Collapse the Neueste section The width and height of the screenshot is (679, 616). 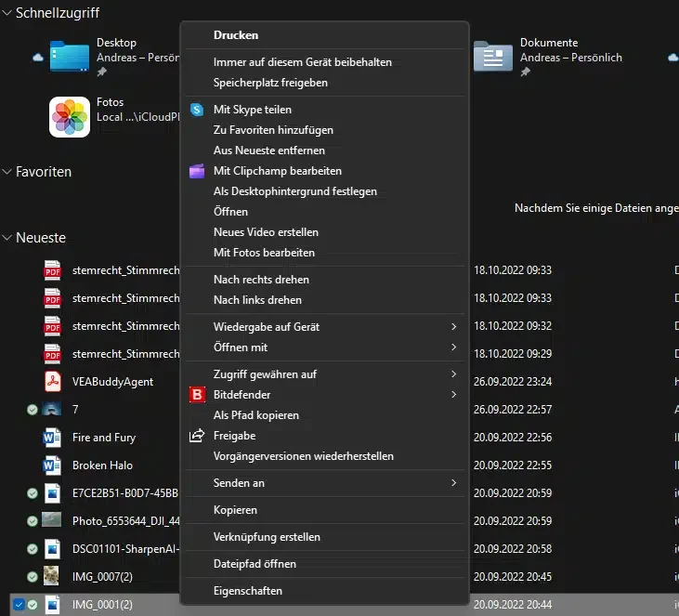coord(7,238)
